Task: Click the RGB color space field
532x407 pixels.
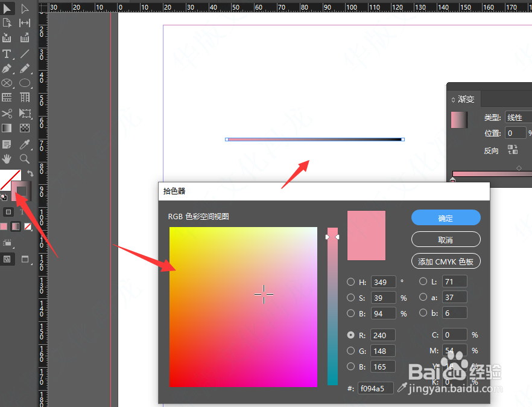Action: [243, 307]
